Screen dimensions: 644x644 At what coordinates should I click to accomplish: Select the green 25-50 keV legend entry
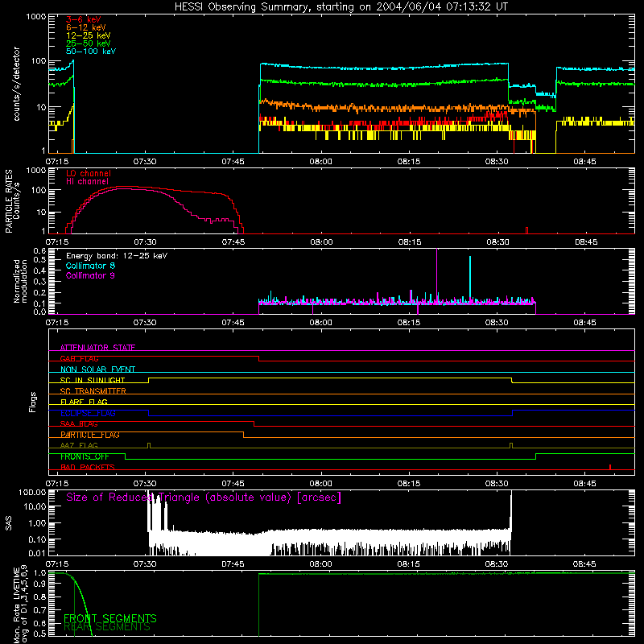89,43
